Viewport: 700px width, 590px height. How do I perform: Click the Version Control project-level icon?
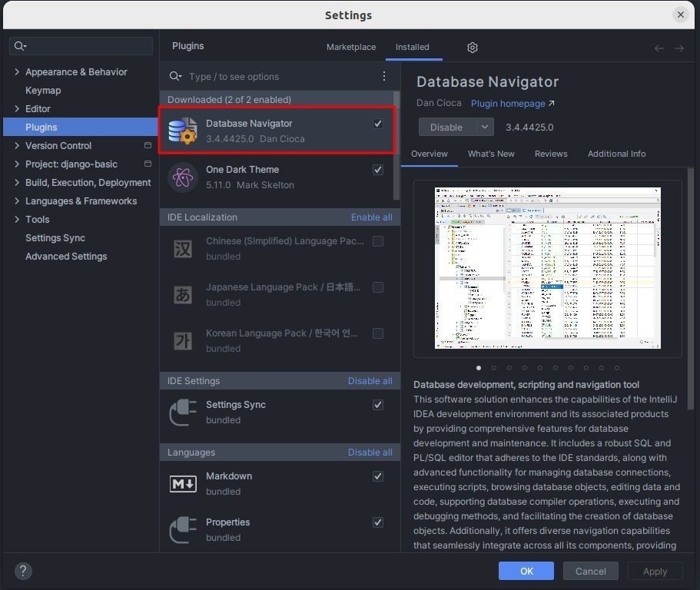click(148, 145)
